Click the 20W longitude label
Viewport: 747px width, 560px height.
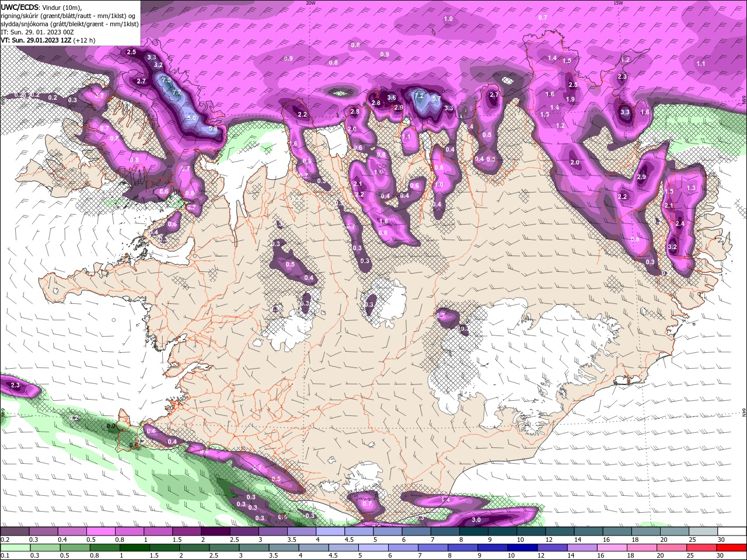310,3
